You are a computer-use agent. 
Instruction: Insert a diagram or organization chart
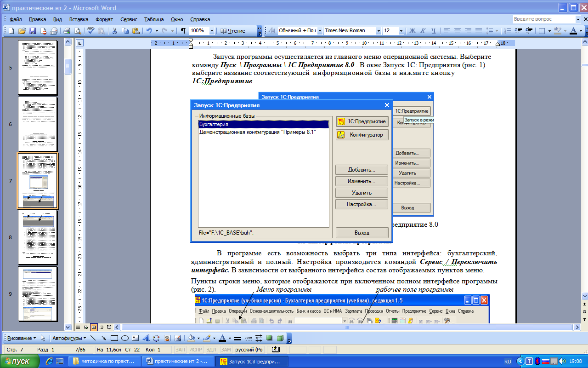coord(157,338)
